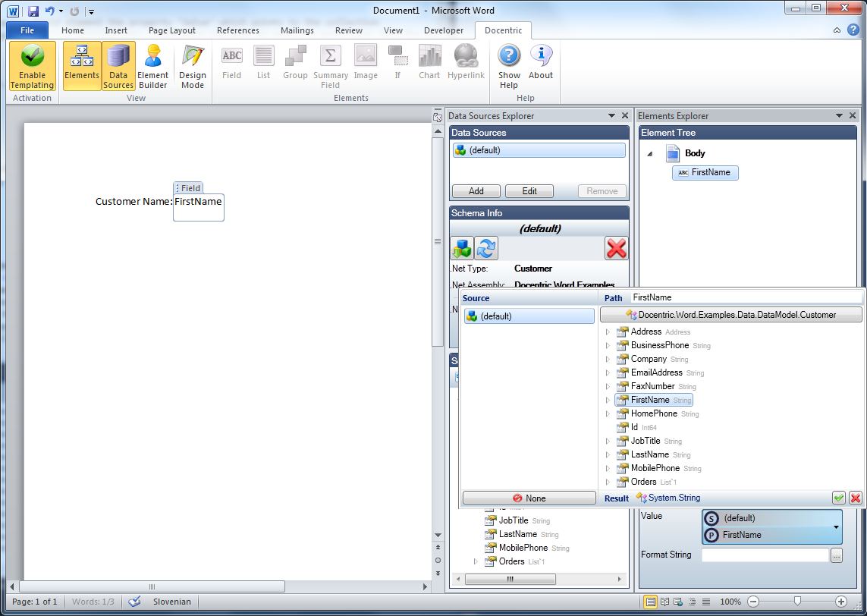The image size is (867, 616).
Task: Click the schema cubes icon in Schema Info
Action: (x=462, y=248)
